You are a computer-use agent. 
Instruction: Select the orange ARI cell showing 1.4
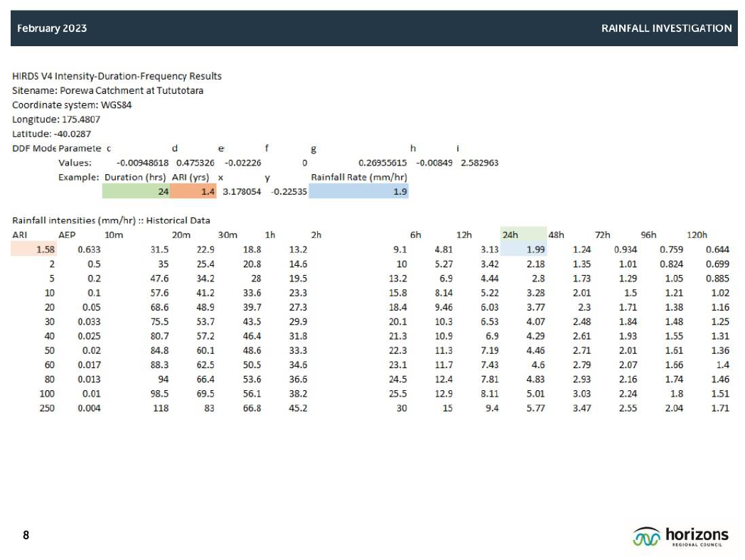193,191
